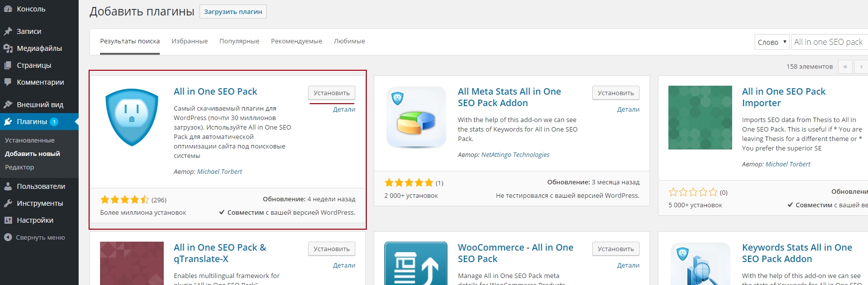
Task: Open the Консоль dashboard icon
Action: (8, 9)
